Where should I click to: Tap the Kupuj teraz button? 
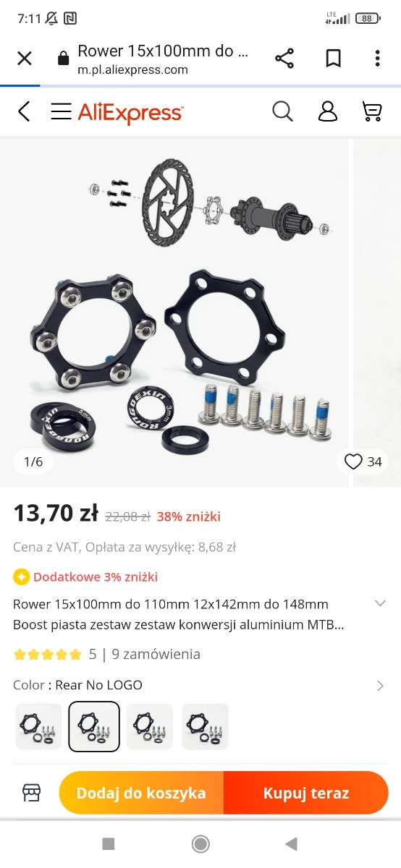tap(306, 793)
